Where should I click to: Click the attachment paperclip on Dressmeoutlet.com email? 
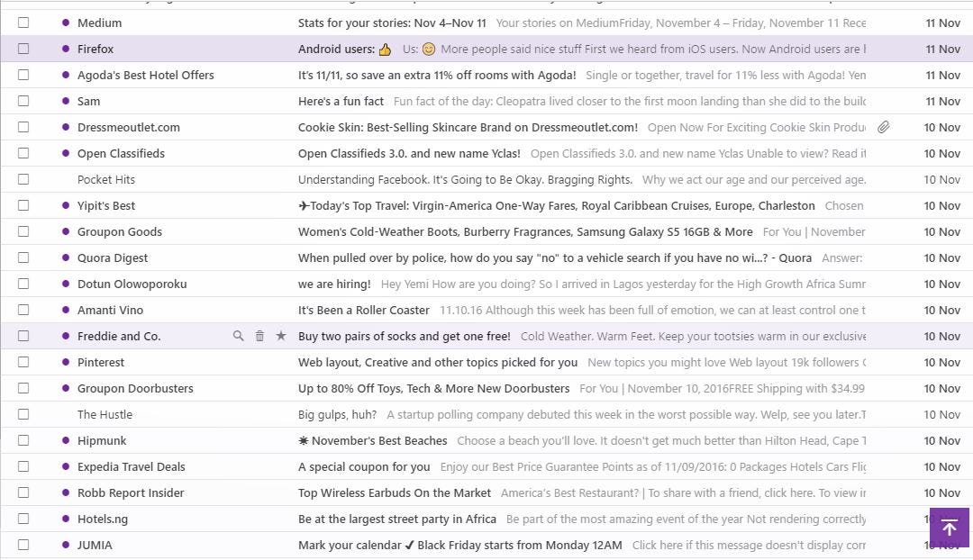[884, 127]
